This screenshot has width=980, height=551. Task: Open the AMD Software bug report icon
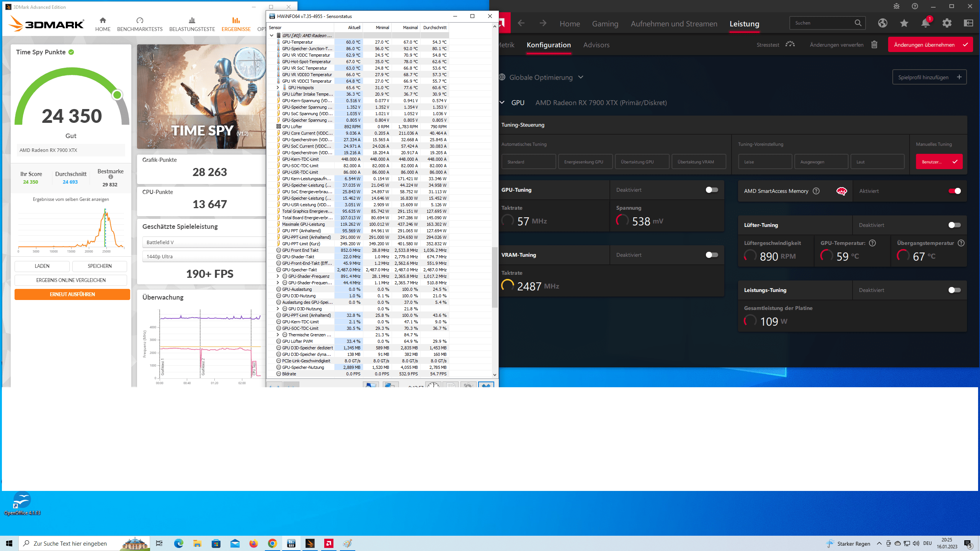[897, 6]
